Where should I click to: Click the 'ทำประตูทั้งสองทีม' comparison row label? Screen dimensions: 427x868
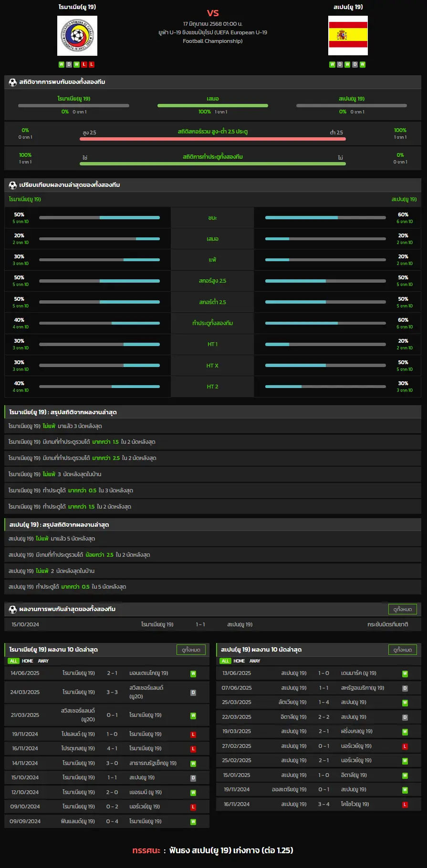[x=213, y=323]
